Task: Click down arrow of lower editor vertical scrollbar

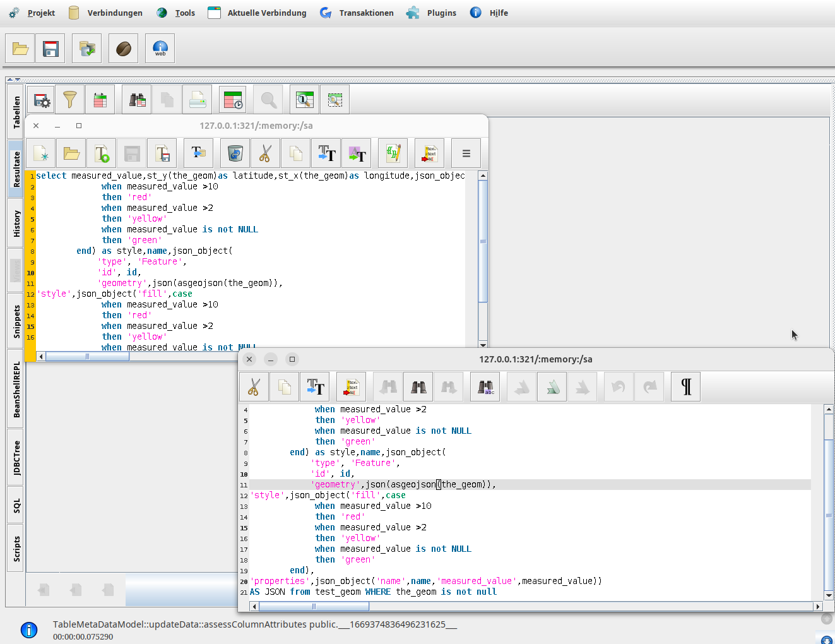Action: 829,595
